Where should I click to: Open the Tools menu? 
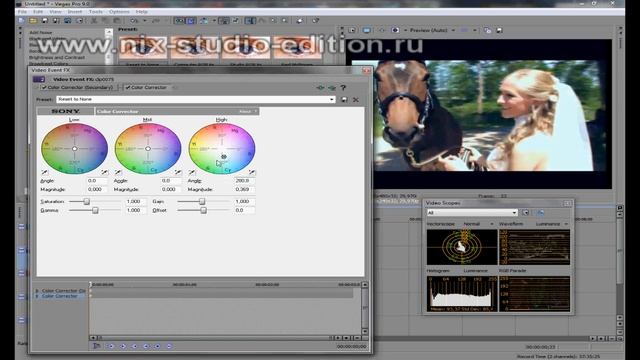(96, 12)
